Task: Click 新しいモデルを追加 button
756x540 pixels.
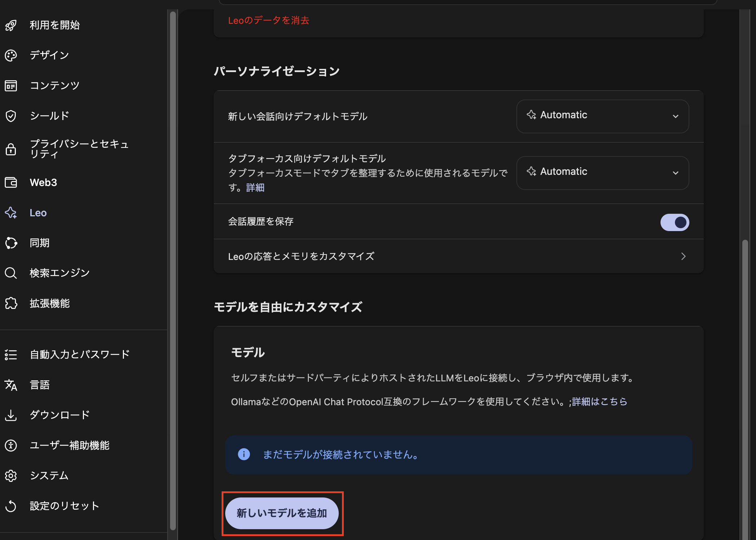Action: pos(282,513)
